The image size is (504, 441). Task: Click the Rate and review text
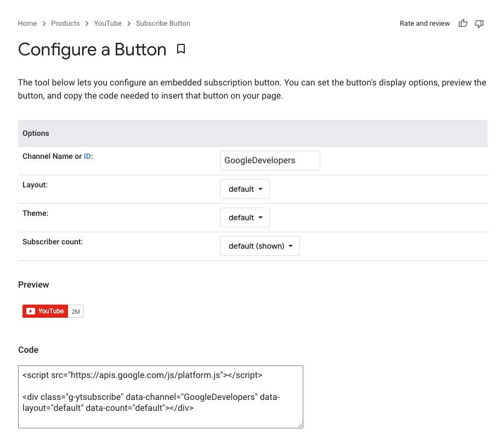tap(424, 24)
